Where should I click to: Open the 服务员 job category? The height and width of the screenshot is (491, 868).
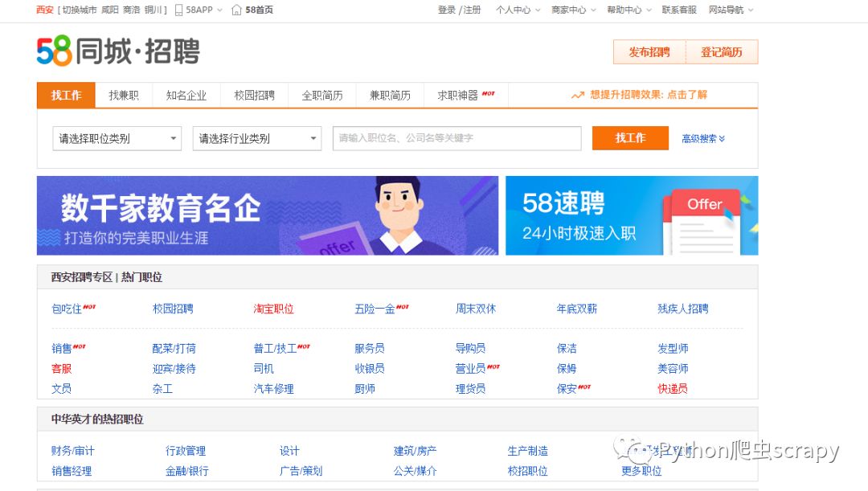(369, 349)
